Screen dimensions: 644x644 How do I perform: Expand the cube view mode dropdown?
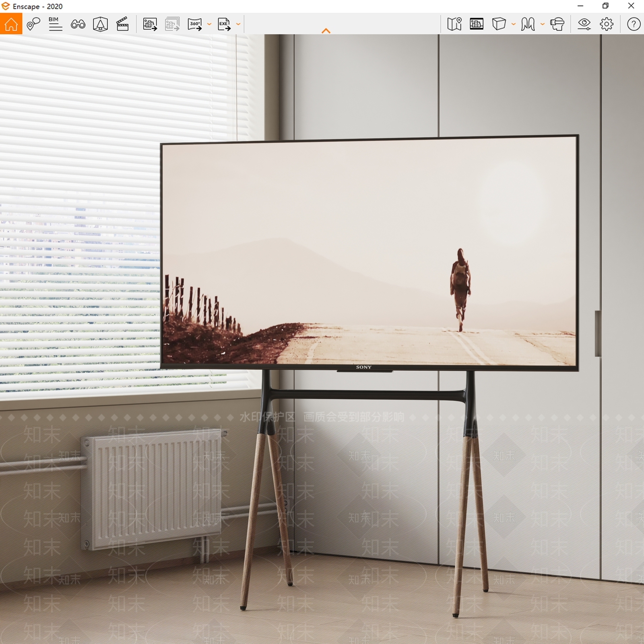[x=513, y=24]
